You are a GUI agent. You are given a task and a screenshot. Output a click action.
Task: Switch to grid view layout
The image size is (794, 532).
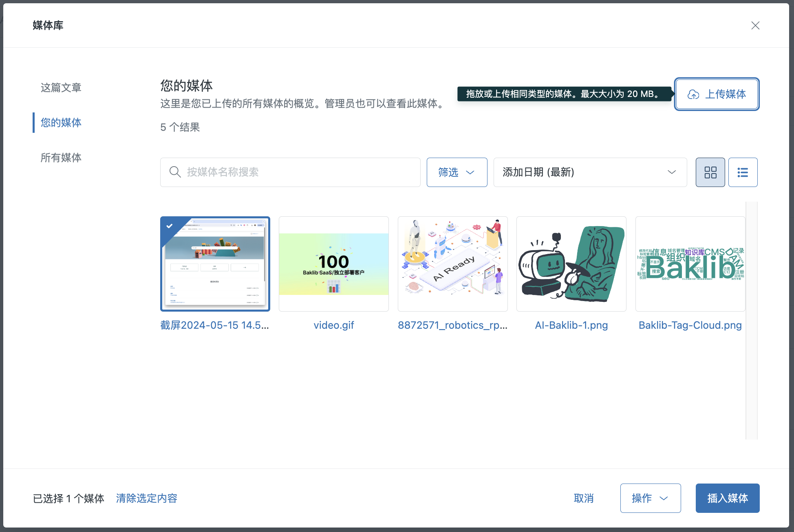coord(710,172)
